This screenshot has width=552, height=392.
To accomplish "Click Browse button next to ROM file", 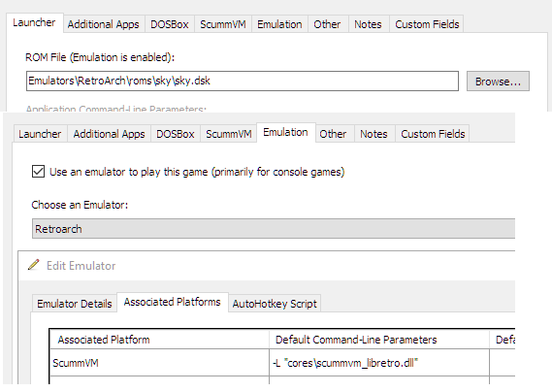I will 498,82.
